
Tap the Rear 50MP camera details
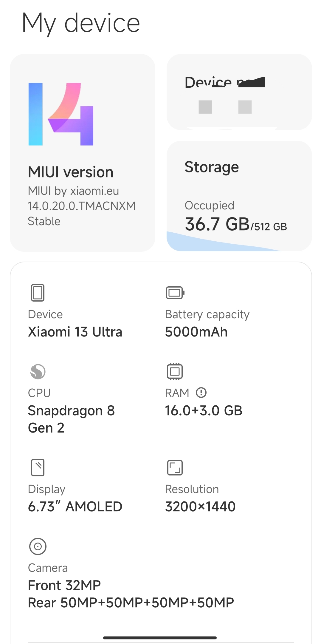pyautogui.click(x=131, y=603)
